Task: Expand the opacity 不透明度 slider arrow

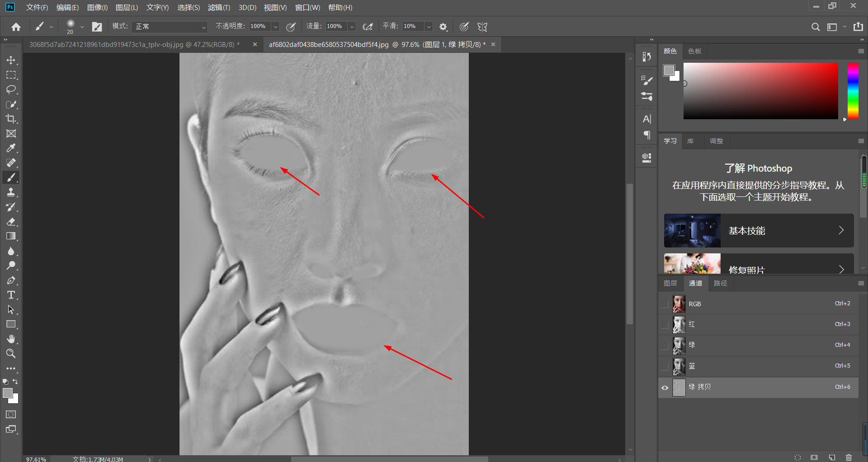Action: (x=275, y=27)
